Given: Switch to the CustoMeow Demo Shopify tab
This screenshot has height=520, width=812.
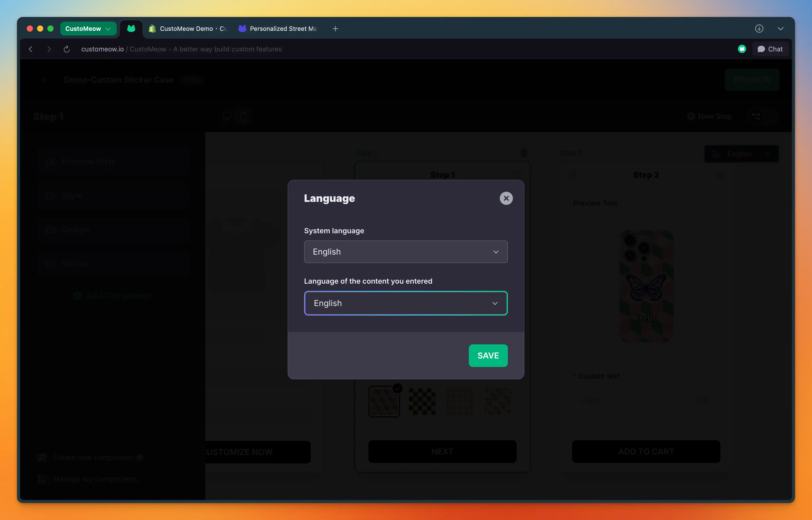Looking at the screenshot, I should click(x=188, y=29).
